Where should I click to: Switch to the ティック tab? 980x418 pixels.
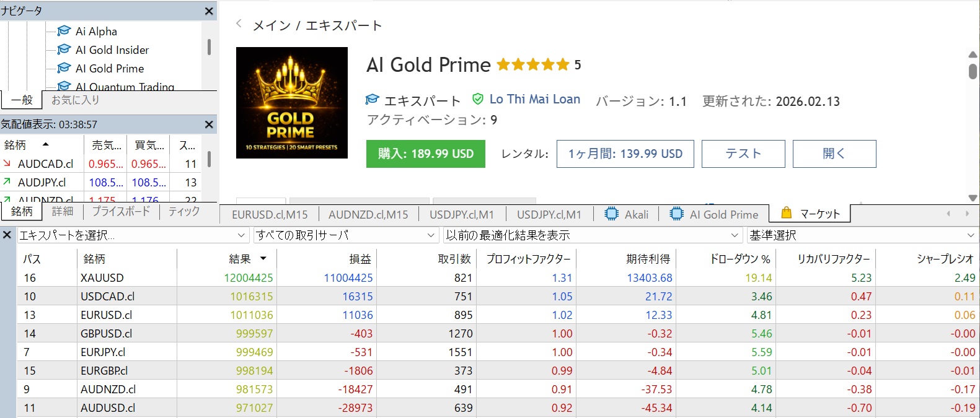tap(184, 211)
